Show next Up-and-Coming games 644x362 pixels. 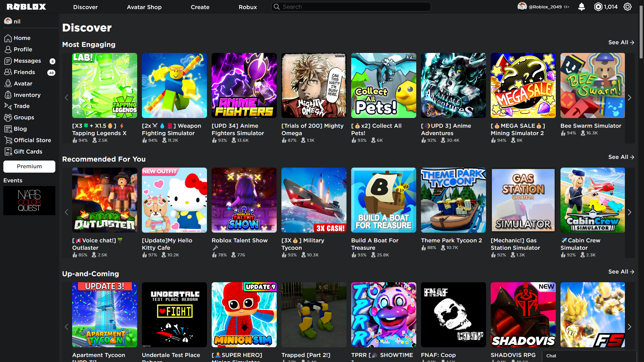click(630, 327)
